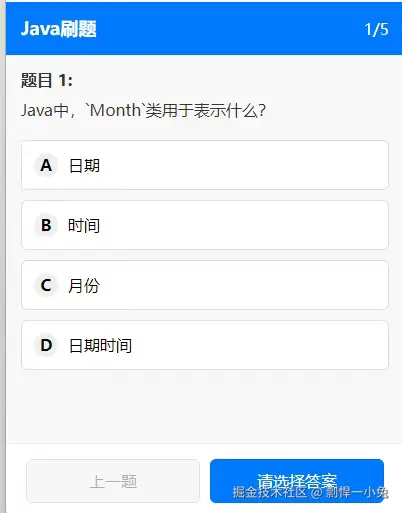Click the `Month` word in question
The height and width of the screenshot is (513, 402).
coord(115,110)
